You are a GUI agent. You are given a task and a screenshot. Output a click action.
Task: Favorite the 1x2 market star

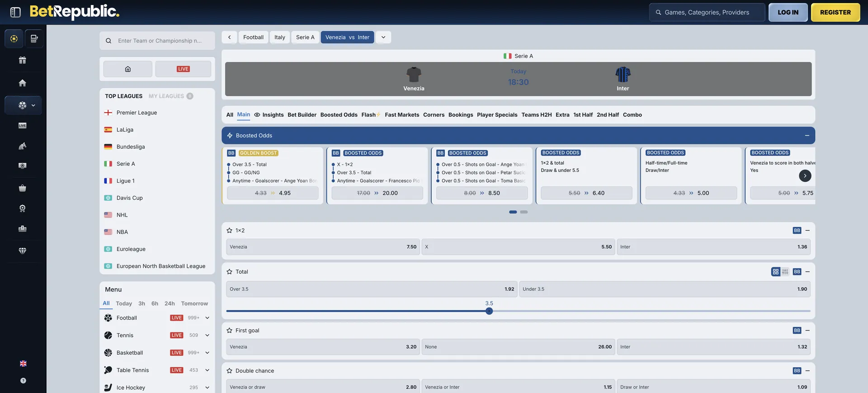click(229, 231)
